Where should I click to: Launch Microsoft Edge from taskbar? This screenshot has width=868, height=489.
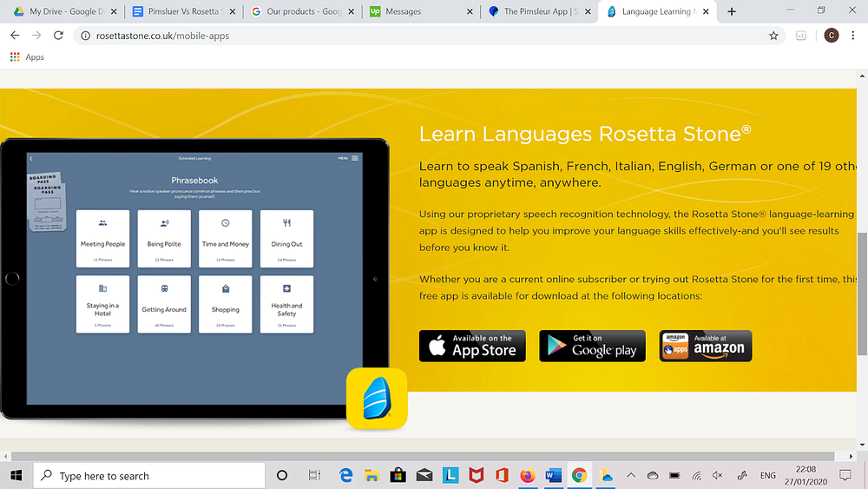346,475
